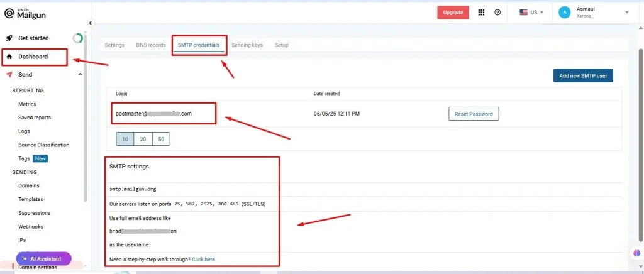The width and height of the screenshot is (644, 274).
Task: Open the apps grid icon
Action: point(481,13)
